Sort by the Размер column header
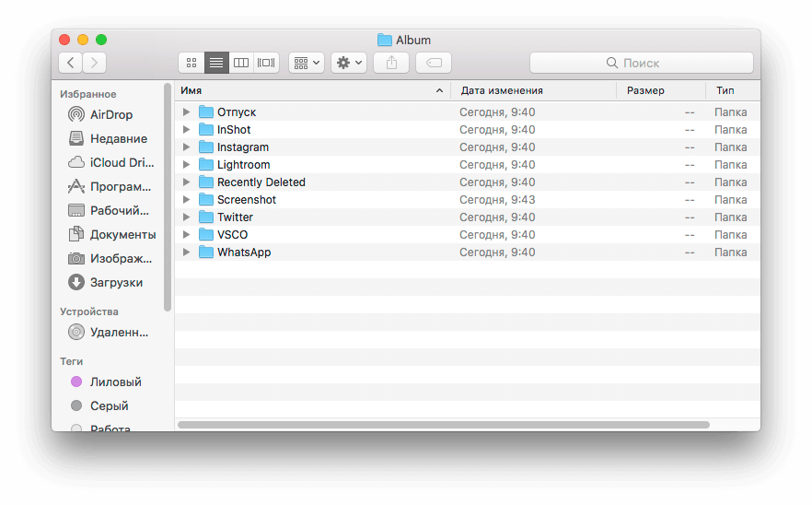 tap(661, 90)
